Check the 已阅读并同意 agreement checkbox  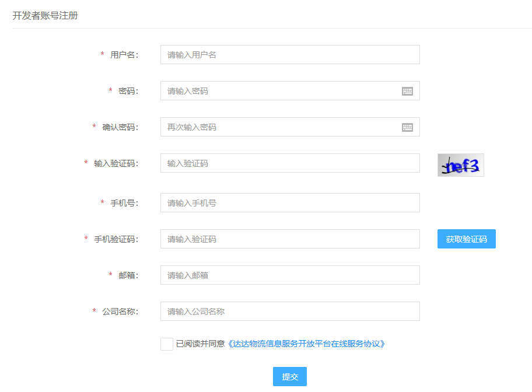click(x=167, y=344)
